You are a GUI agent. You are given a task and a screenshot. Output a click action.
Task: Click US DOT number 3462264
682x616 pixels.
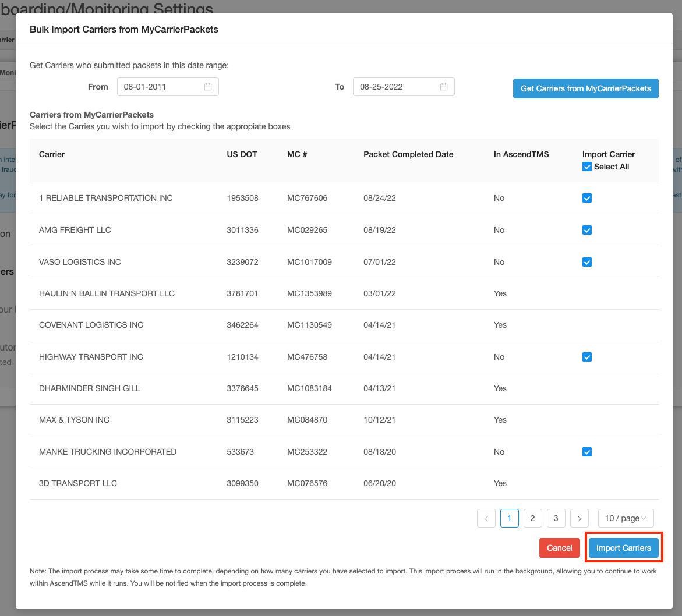tap(242, 325)
